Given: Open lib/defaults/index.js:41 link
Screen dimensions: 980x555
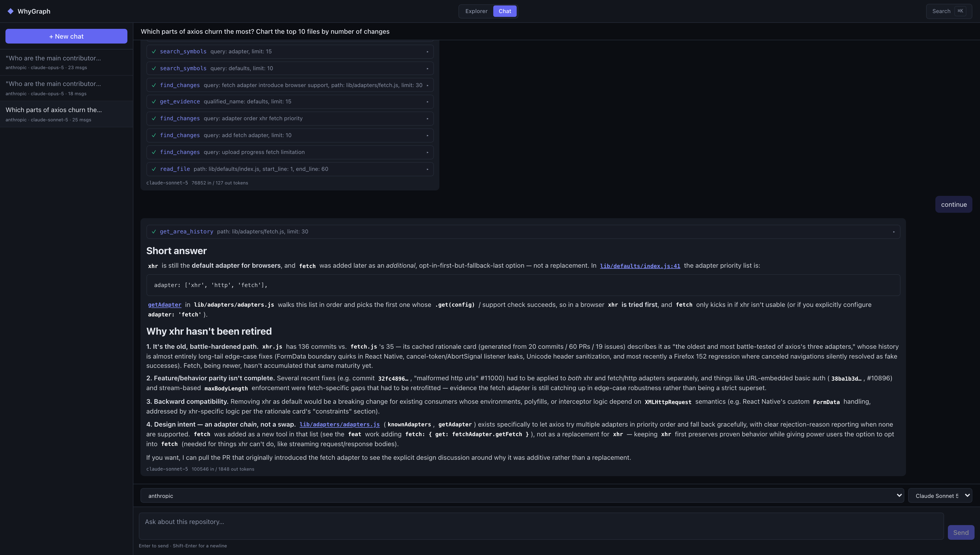Looking at the screenshot, I should pos(640,266).
